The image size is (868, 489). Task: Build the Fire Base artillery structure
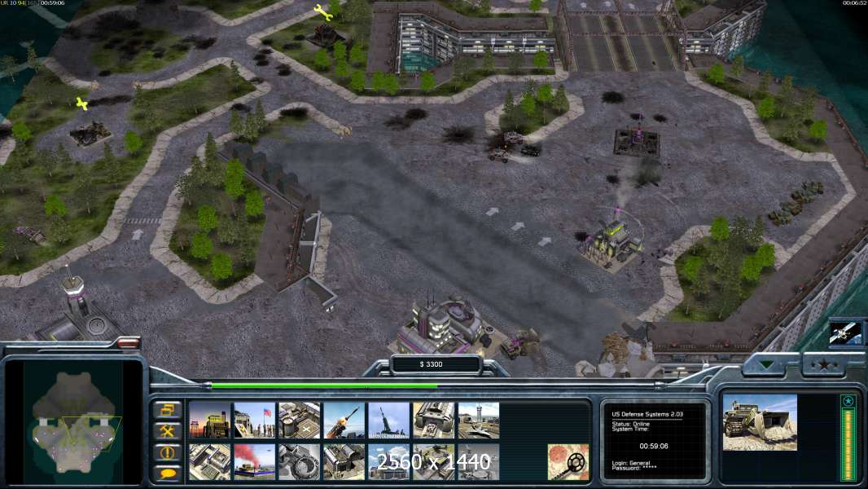388,421
